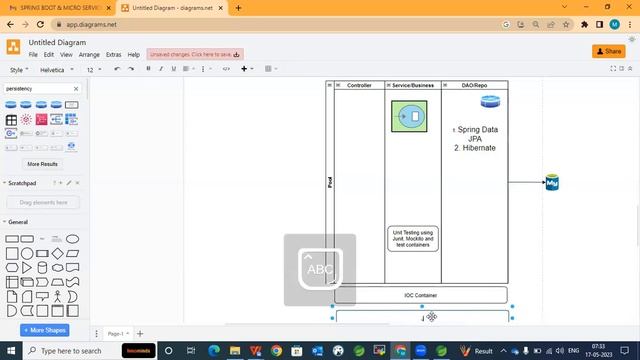Screen dimensions: 640x360
Task: Click the Scratchpad add plus icon
Action: [61, 183]
